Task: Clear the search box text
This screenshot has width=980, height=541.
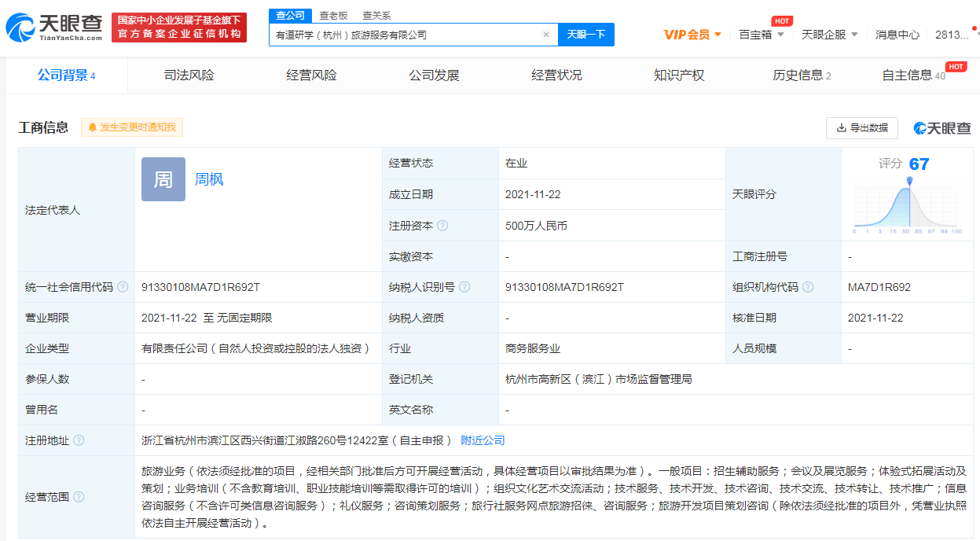Action: tap(546, 35)
